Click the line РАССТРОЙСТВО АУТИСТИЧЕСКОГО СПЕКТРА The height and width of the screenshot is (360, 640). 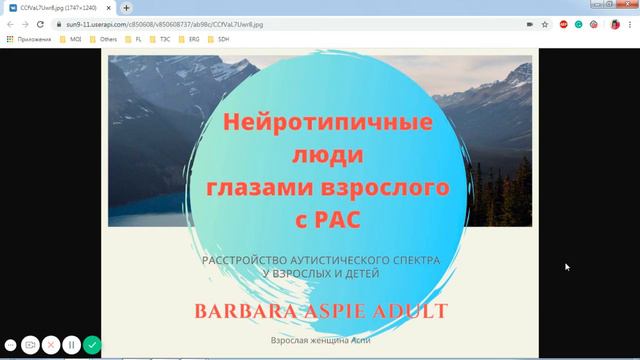point(321,260)
